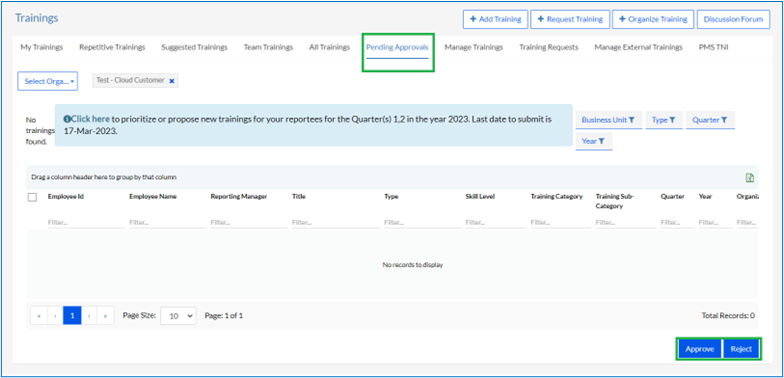Image resolution: width=784 pixels, height=378 pixels.
Task: Open the Suggested Trainings tab
Action: pyautogui.click(x=194, y=48)
